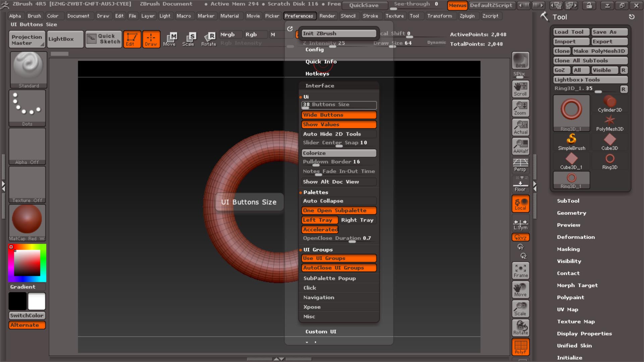Click the Load Tool button
644x362 pixels.
point(571,32)
